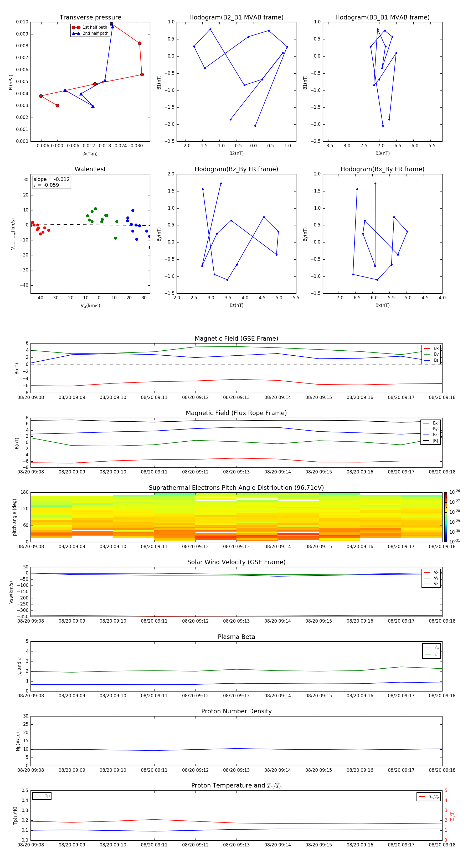Select the β entry in Plasma Beta legend

point(431,654)
